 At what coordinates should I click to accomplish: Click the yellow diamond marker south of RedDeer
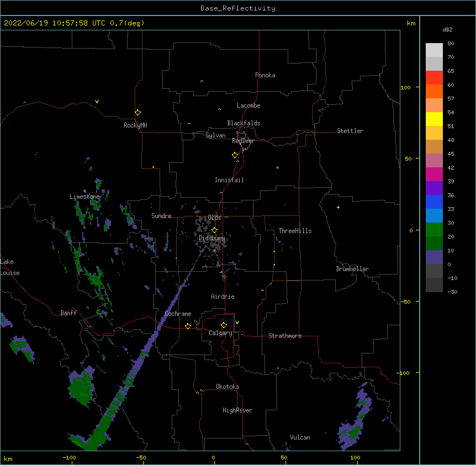[x=235, y=155]
